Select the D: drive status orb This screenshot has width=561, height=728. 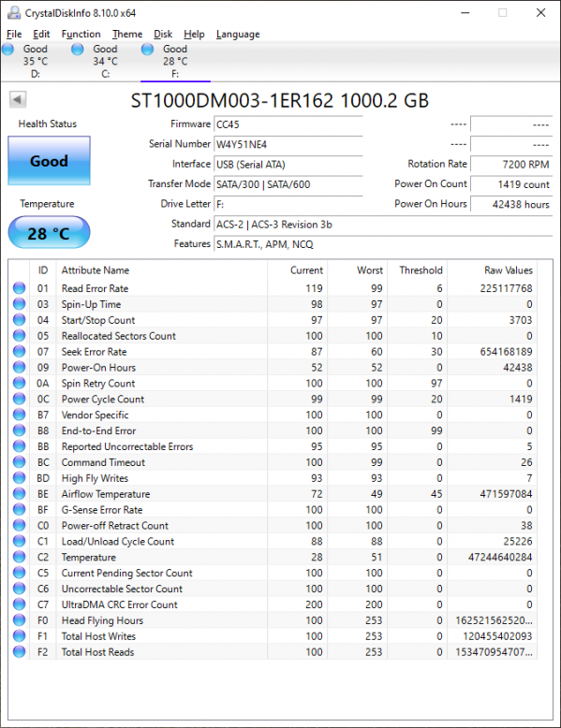click(8, 50)
